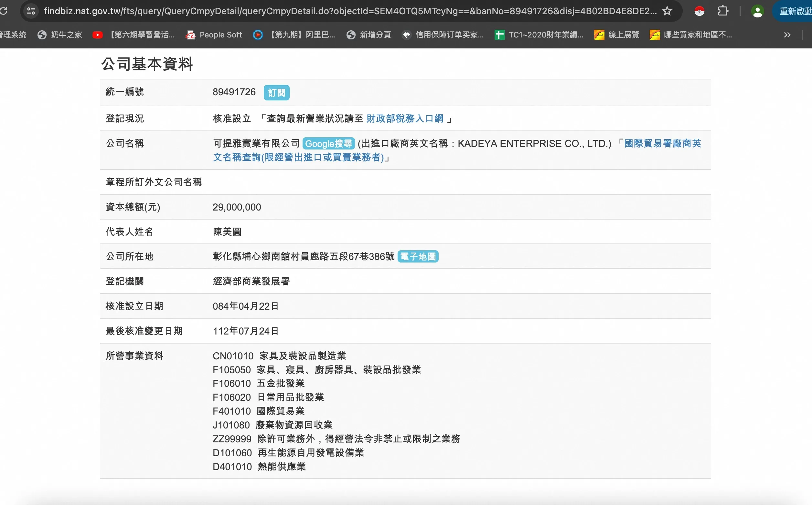Screen dimensions: 812x505
Task: Open the green profile avatar
Action: click(757, 11)
